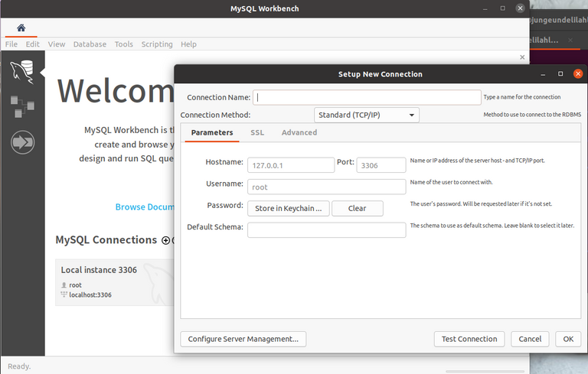Close the welcome panel with X
The width and height of the screenshot is (588, 374).
522,57
